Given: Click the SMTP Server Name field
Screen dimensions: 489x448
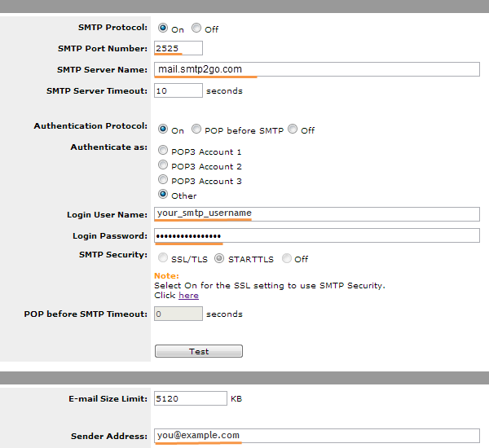Looking at the screenshot, I should (317, 69).
